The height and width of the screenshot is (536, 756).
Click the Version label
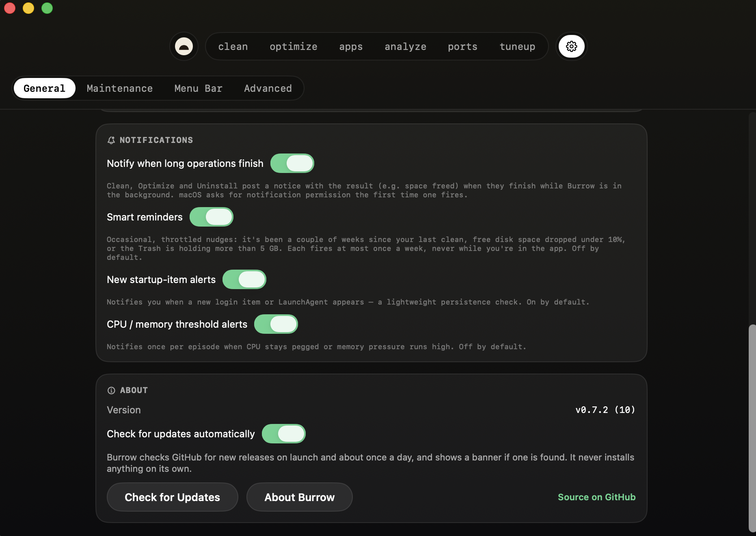(x=124, y=410)
